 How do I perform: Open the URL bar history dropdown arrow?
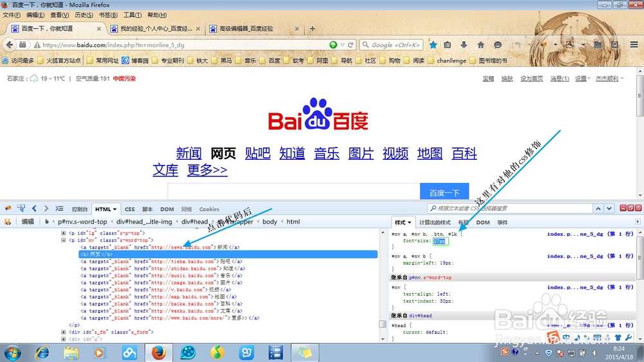(342, 45)
